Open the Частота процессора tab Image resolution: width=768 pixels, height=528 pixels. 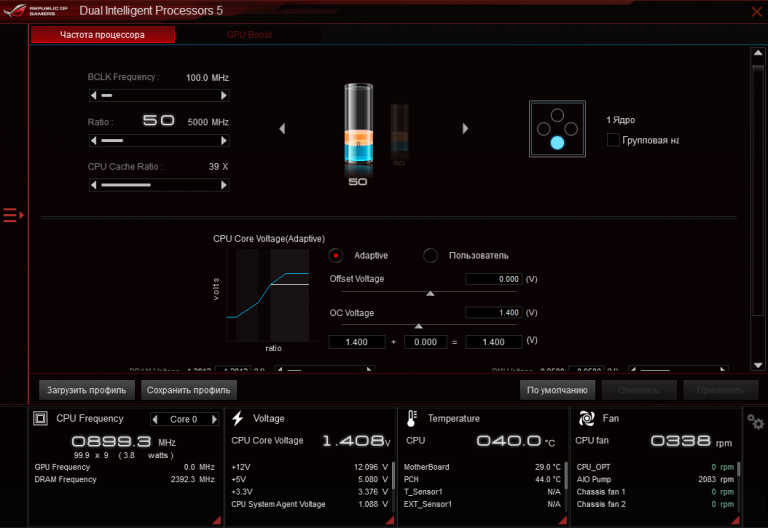[102, 35]
